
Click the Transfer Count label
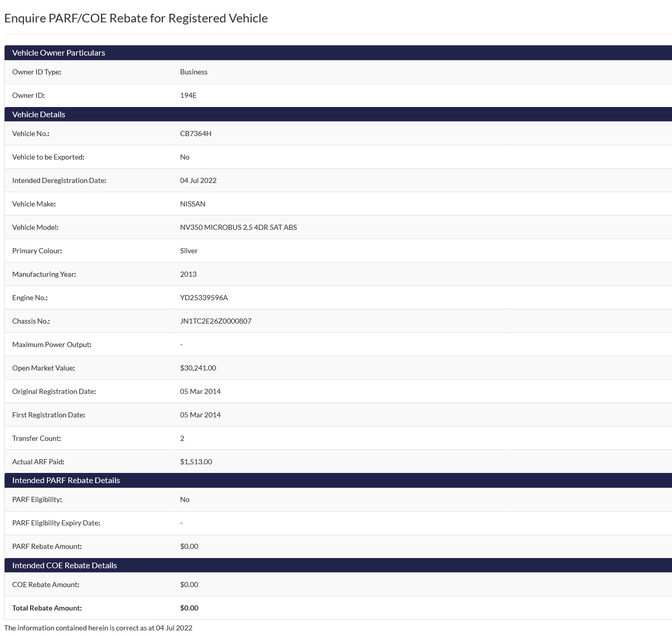coord(36,438)
